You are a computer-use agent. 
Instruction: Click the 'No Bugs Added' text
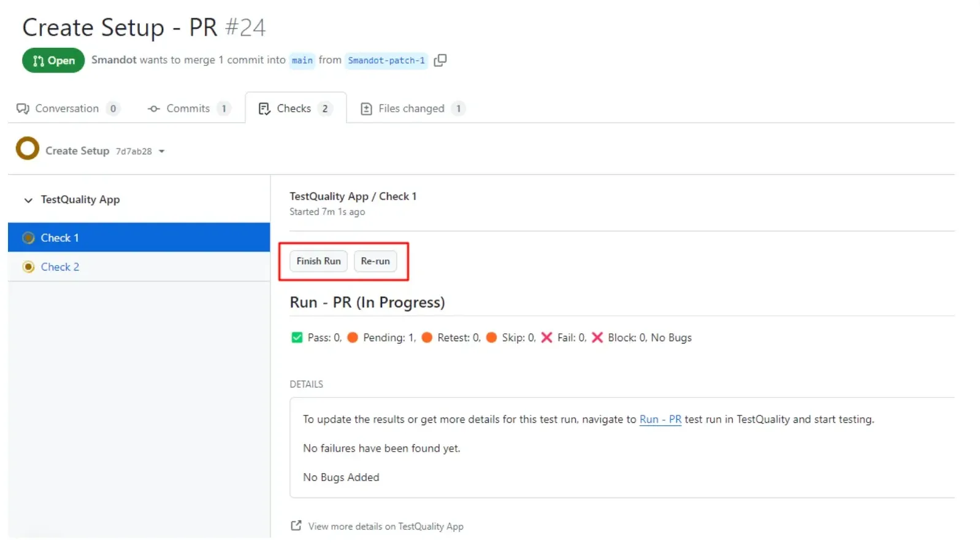coord(341,477)
